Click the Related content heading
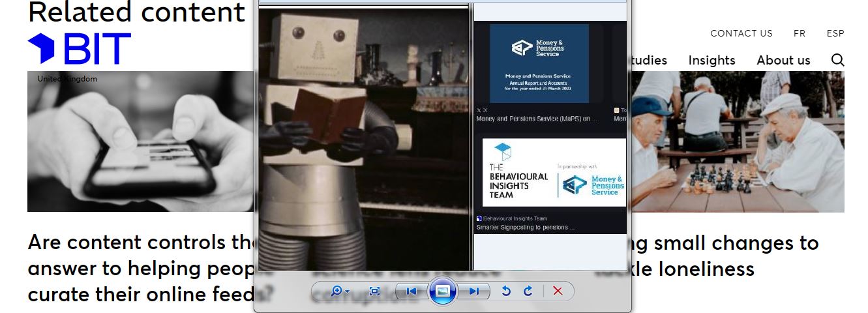 (x=136, y=12)
